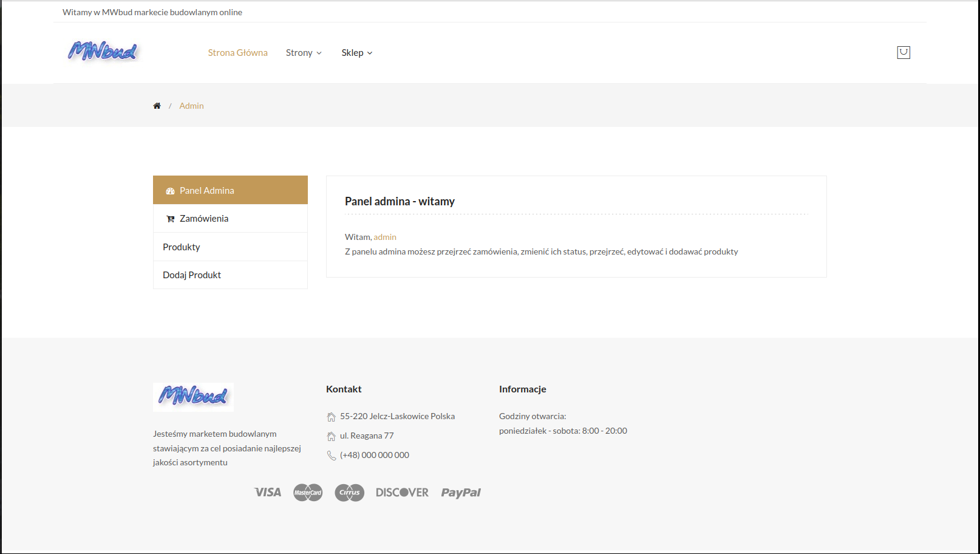
Task: Expand the Strony dropdown menu
Action: [304, 53]
